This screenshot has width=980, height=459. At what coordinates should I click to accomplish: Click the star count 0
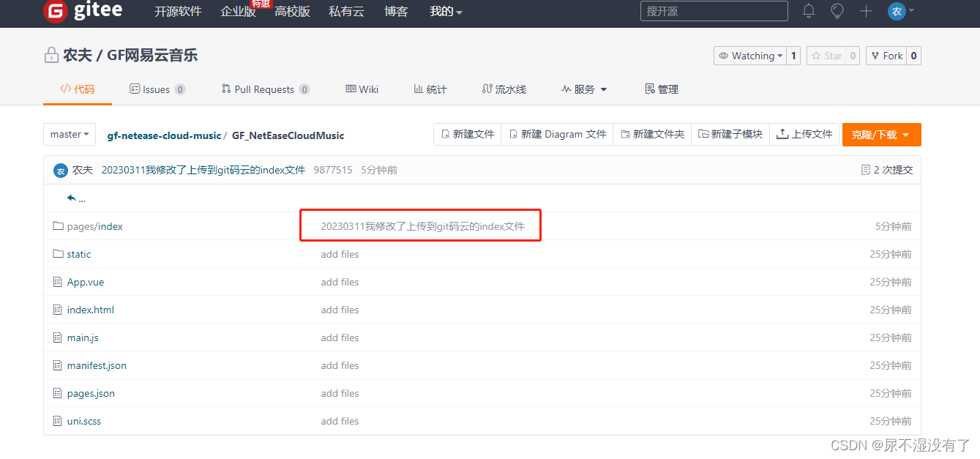(853, 56)
